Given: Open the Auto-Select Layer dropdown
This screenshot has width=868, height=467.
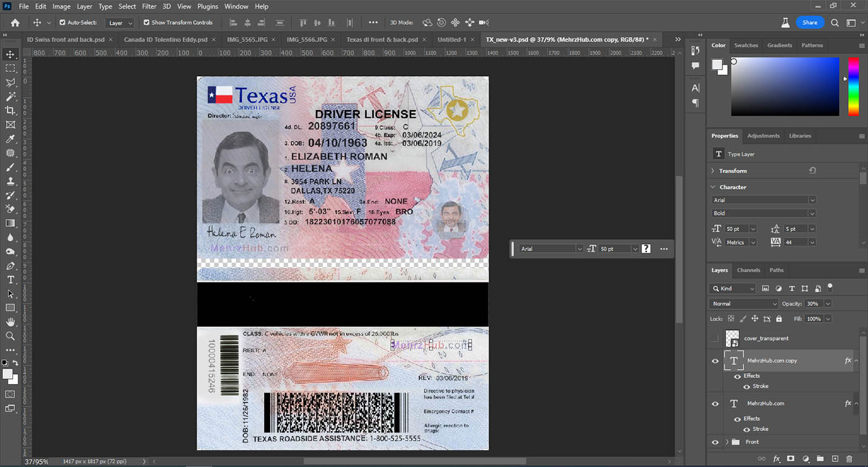Looking at the screenshot, I should tap(120, 23).
